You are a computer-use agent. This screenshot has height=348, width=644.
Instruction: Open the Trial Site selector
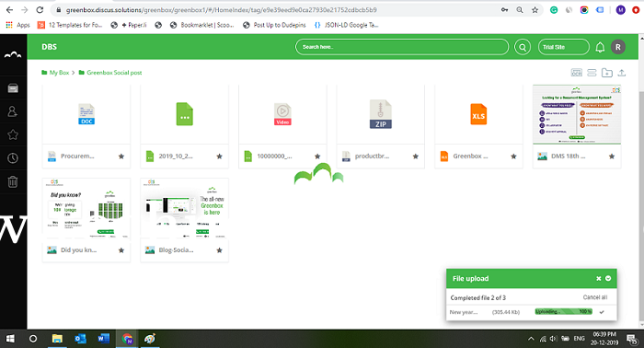point(563,47)
